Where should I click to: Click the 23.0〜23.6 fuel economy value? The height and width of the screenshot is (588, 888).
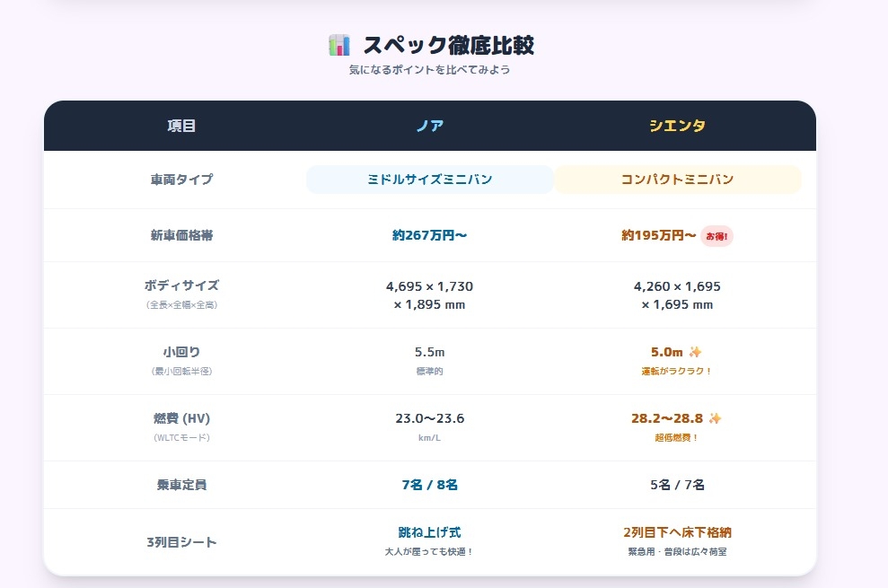click(x=430, y=418)
